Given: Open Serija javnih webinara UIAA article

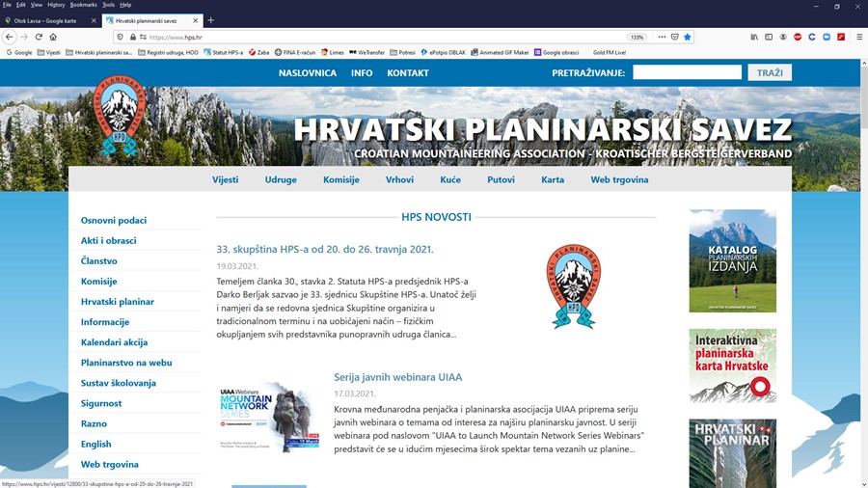Looking at the screenshot, I should pos(397,377).
